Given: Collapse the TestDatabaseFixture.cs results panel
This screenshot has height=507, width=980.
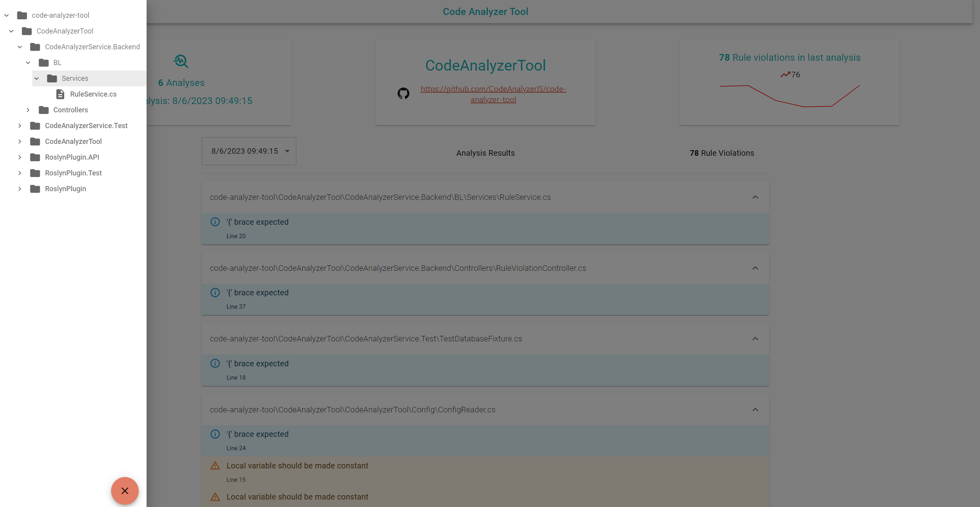Looking at the screenshot, I should pyautogui.click(x=755, y=339).
